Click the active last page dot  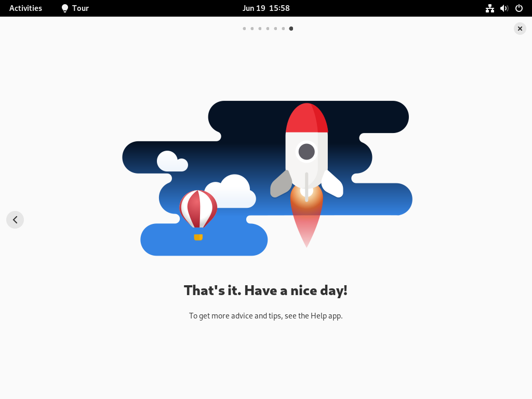291,29
